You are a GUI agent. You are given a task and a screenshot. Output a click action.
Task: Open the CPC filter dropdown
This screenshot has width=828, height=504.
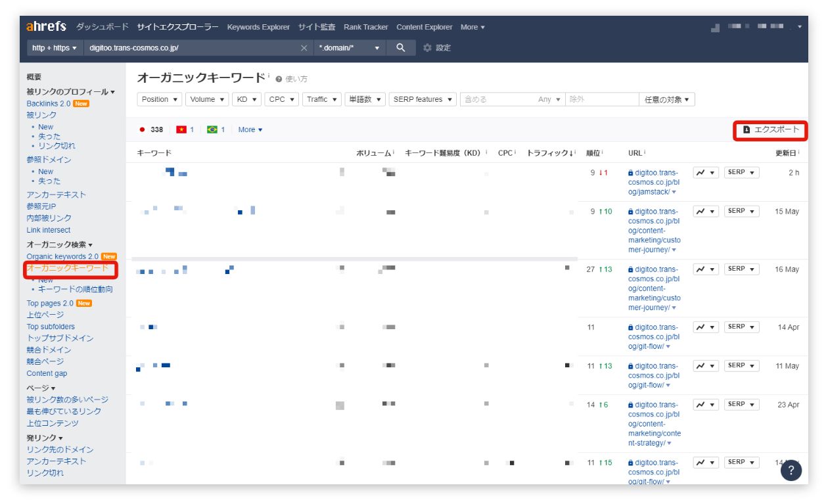click(x=282, y=100)
